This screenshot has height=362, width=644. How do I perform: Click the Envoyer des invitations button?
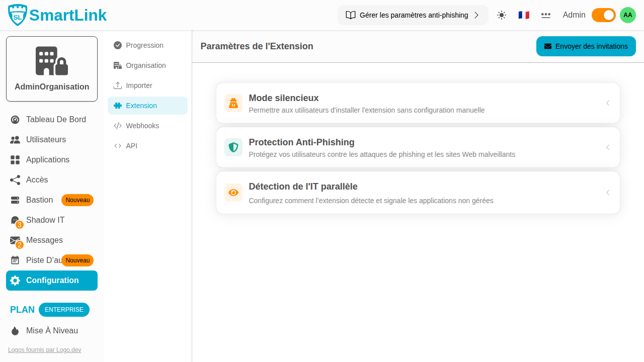click(x=586, y=46)
